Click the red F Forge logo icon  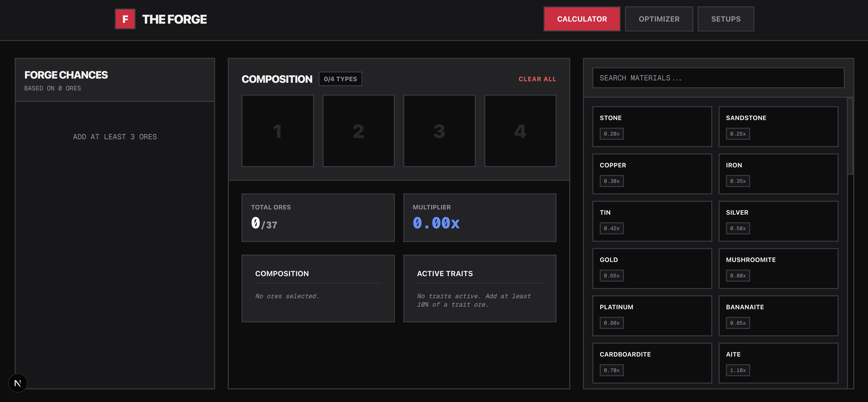click(x=125, y=19)
